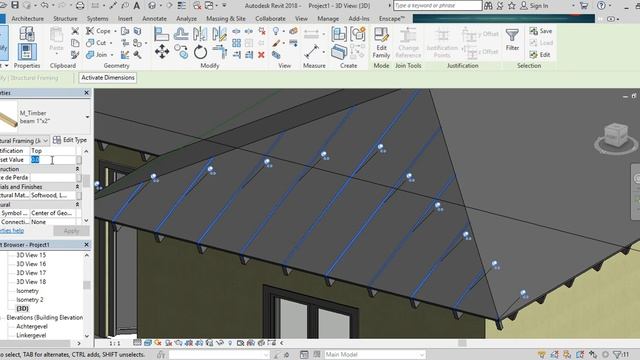Click the Create Assembly icon

point(339,34)
